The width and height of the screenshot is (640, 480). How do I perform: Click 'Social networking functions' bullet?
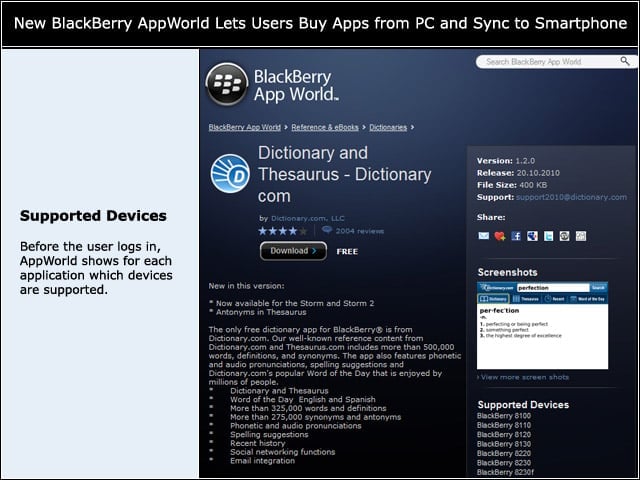282,452
